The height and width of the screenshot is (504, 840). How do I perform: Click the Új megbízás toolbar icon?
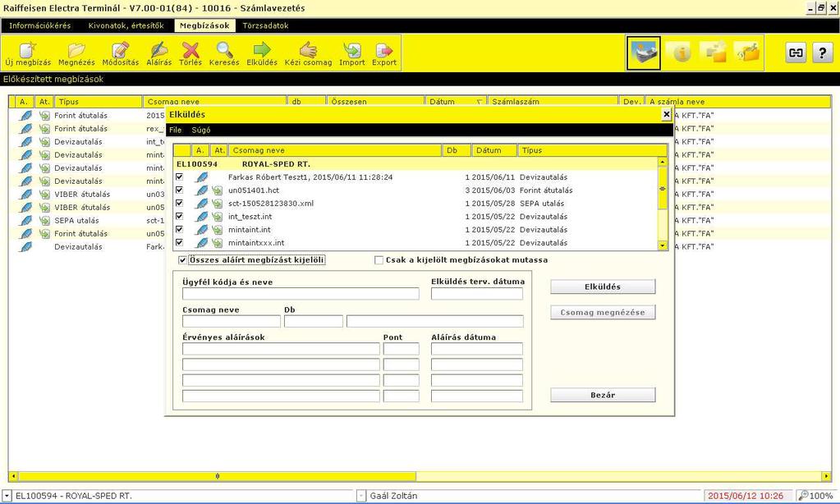[28, 50]
